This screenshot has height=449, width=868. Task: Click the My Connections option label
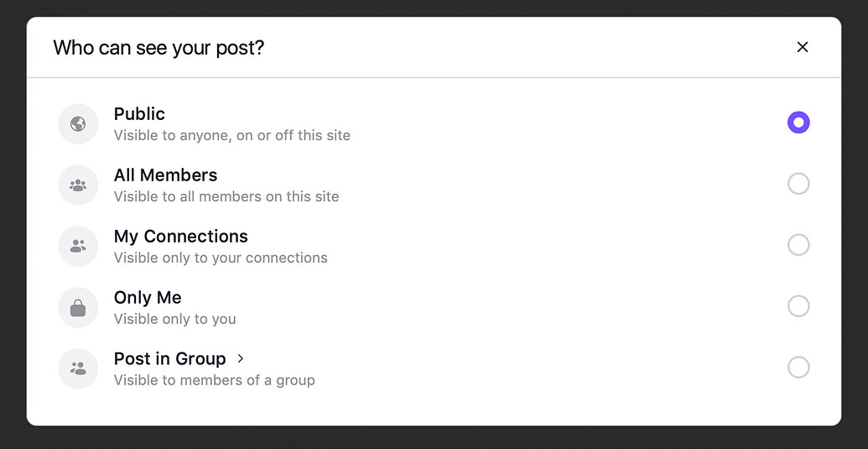tap(181, 237)
